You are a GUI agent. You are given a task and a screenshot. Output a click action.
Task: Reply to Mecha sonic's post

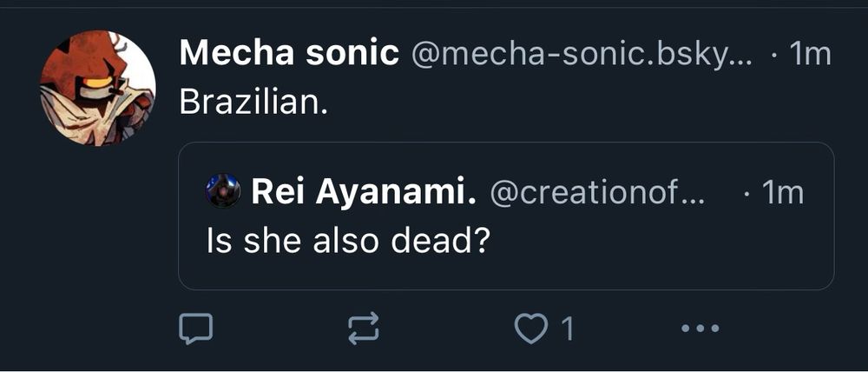[195, 329]
